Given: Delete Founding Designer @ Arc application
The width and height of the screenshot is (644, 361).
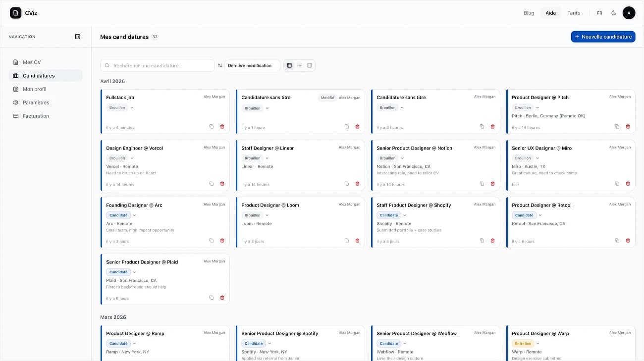Looking at the screenshot, I should tap(222, 241).
